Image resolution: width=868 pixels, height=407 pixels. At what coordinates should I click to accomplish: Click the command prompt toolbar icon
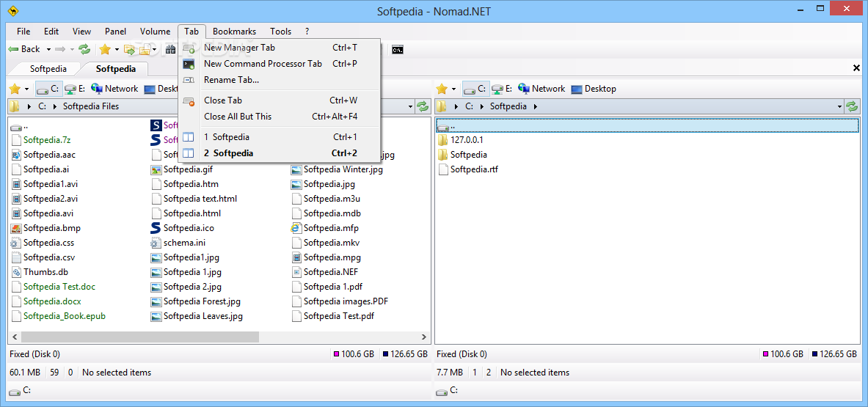pos(397,50)
